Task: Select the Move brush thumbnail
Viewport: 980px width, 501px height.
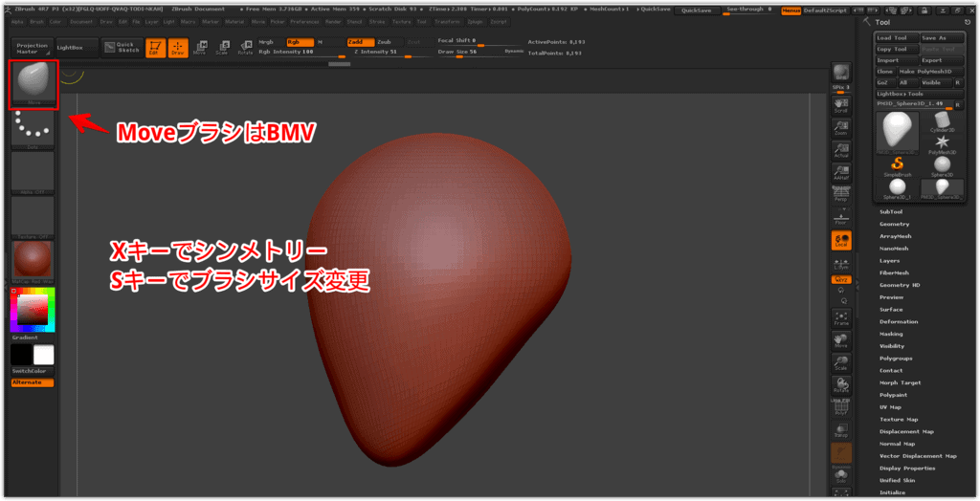Action: (x=33, y=84)
